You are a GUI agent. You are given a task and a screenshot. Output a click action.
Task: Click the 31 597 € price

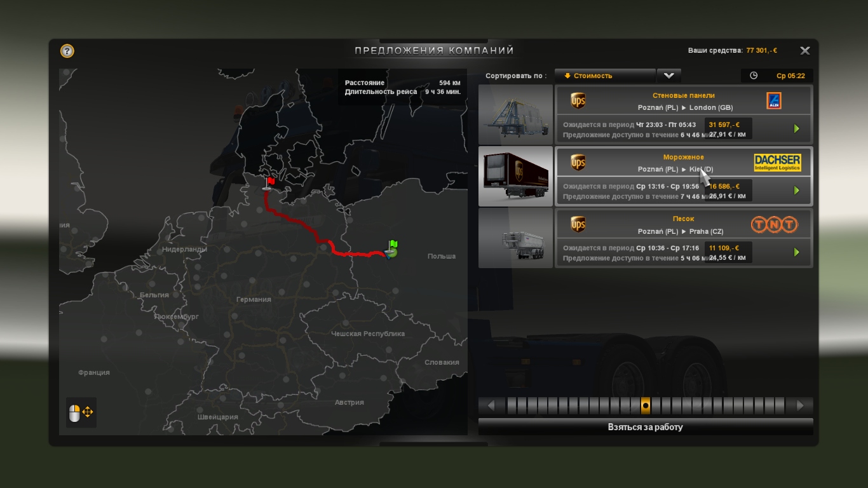point(724,125)
